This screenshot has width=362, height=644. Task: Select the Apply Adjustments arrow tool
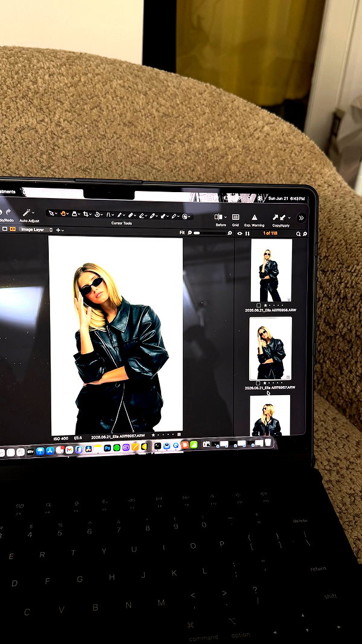[x=163, y=216]
